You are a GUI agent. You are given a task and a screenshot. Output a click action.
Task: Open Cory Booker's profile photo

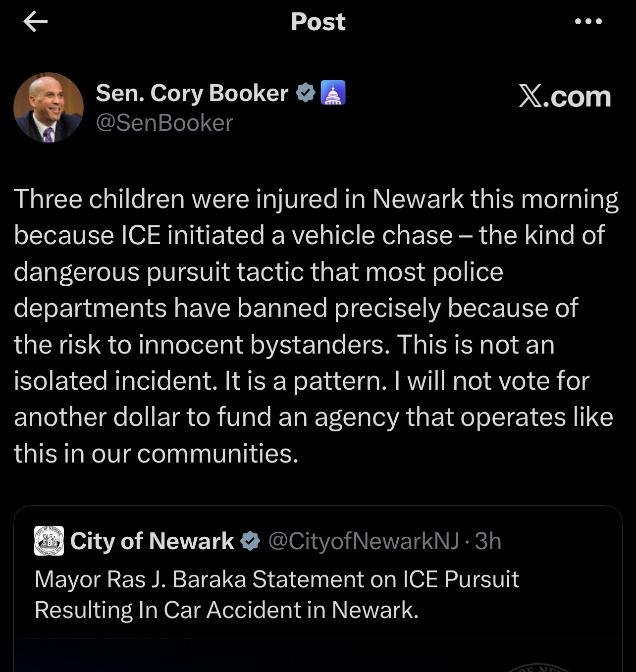coord(49,107)
